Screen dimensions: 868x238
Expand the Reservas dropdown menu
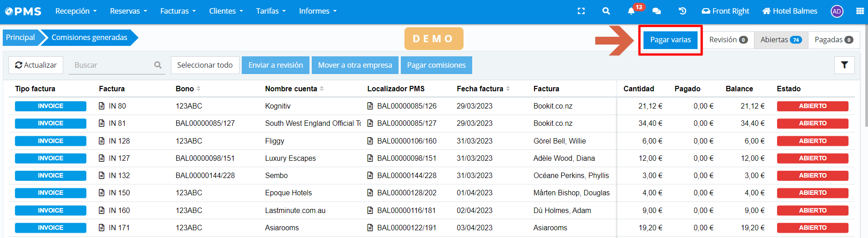(128, 11)
